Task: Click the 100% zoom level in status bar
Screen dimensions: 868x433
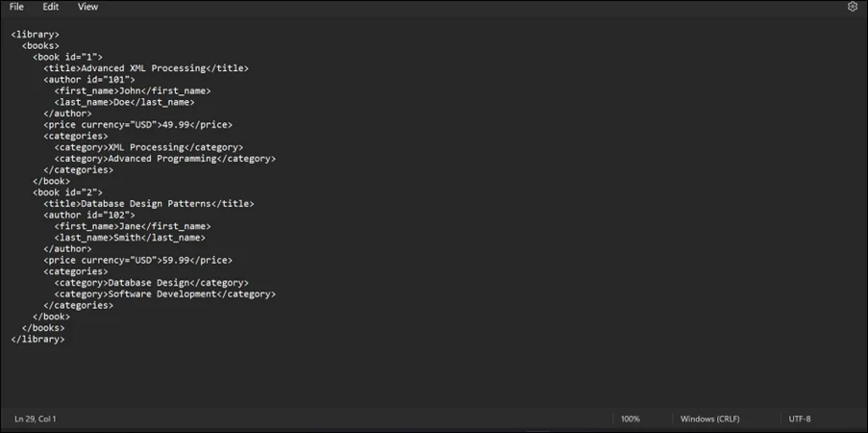Action: click(630, 420)
